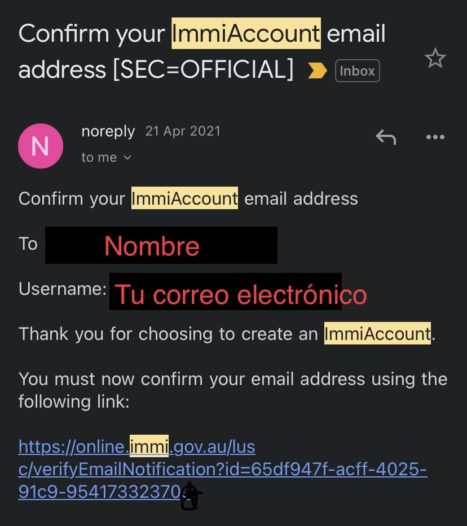Click the "[SEC=OFFICIAL]" subject text

[203, 69]
